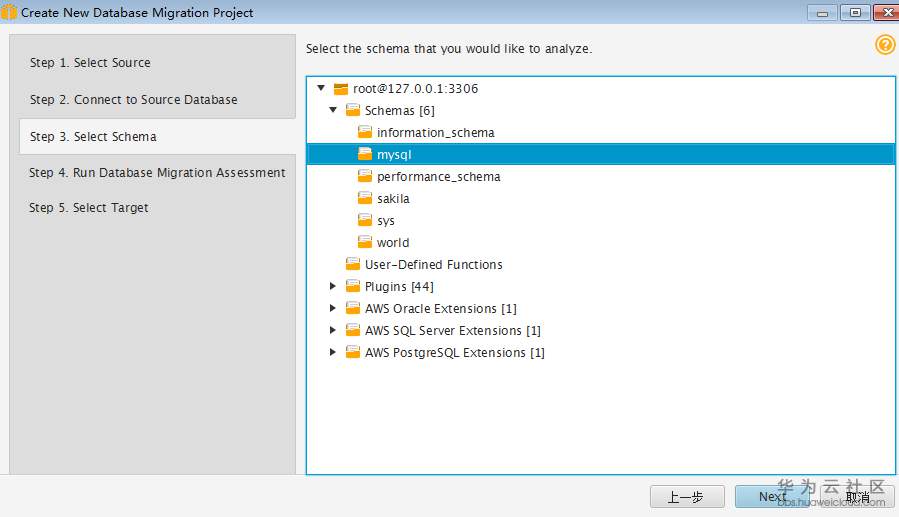Click the 取消 (Cancel) button

point(858,496)
